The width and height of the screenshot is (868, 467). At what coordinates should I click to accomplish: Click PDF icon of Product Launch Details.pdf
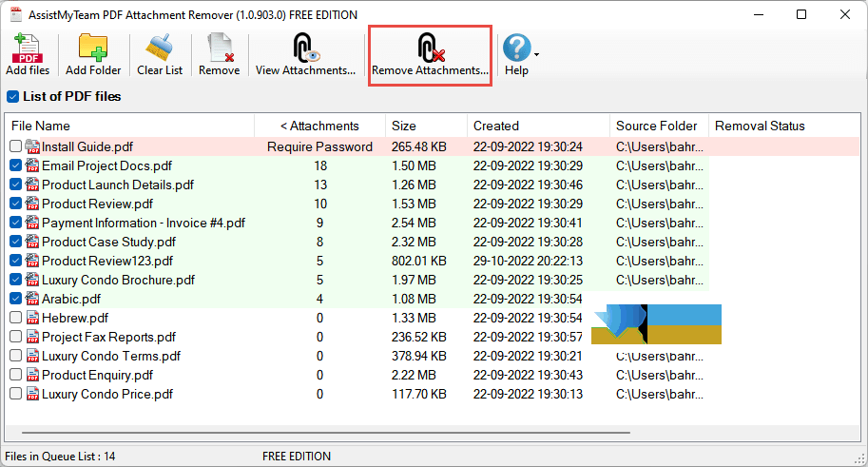(32, 185)
